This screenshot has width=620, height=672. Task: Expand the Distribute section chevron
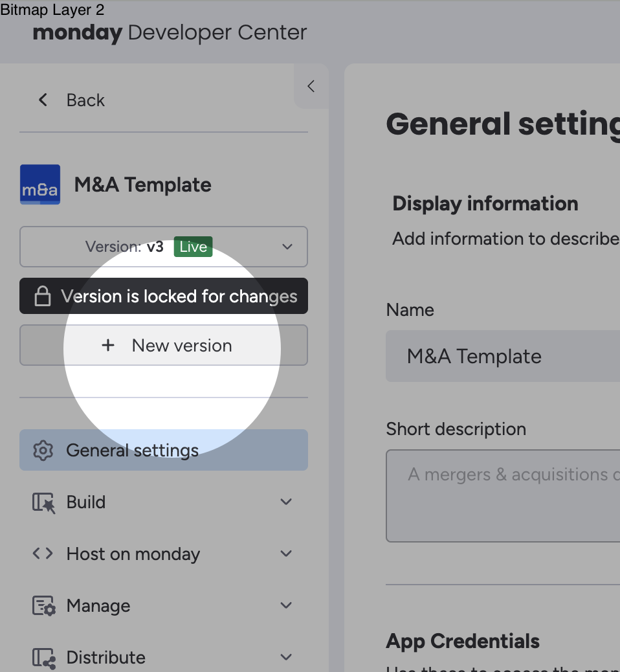(286, 657)
